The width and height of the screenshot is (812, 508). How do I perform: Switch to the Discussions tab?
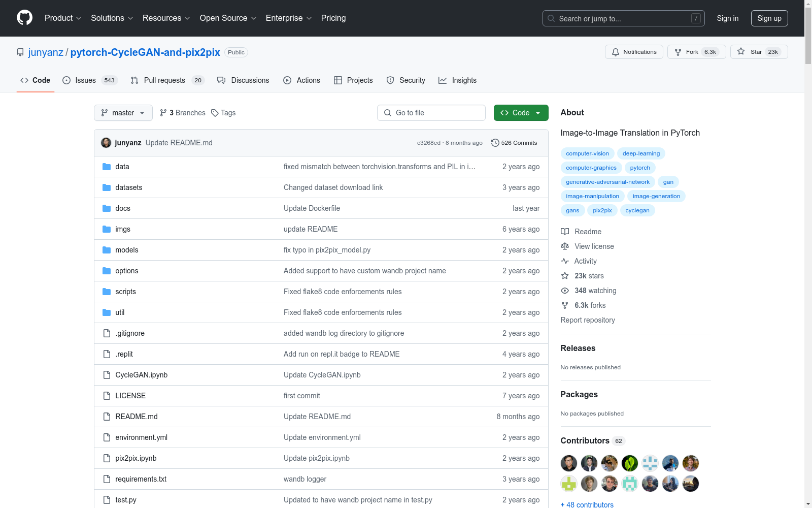point(243,80)
